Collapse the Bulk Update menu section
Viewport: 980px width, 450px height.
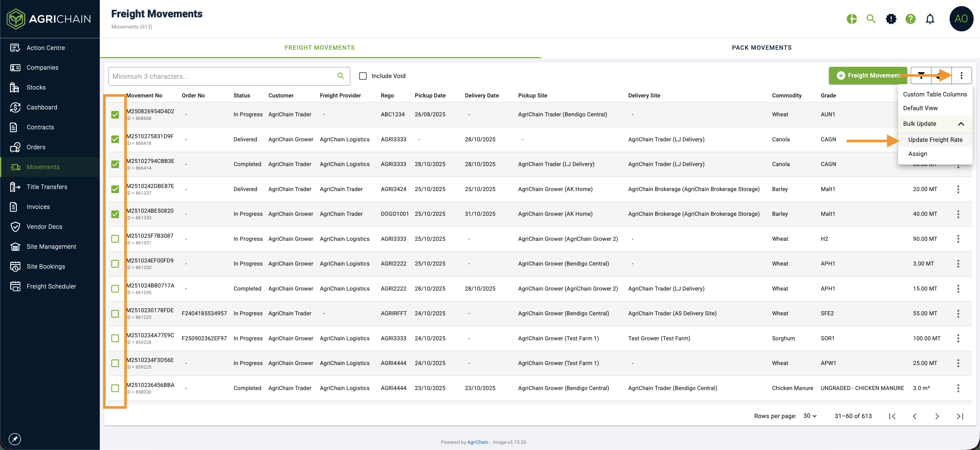[x=961, y=124]
